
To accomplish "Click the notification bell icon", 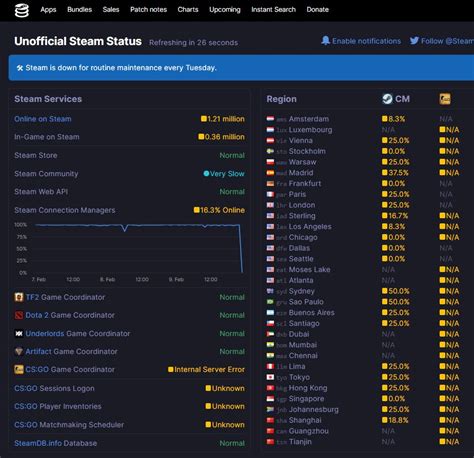I will 325,41.
